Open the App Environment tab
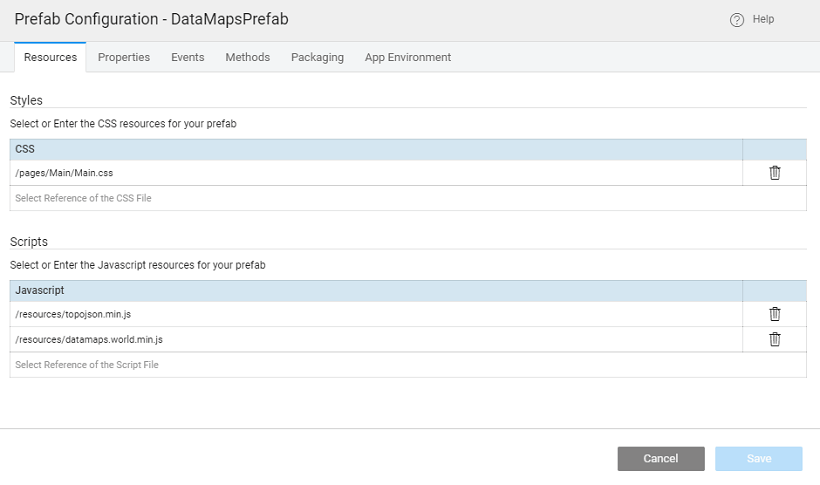 (407, 57)
